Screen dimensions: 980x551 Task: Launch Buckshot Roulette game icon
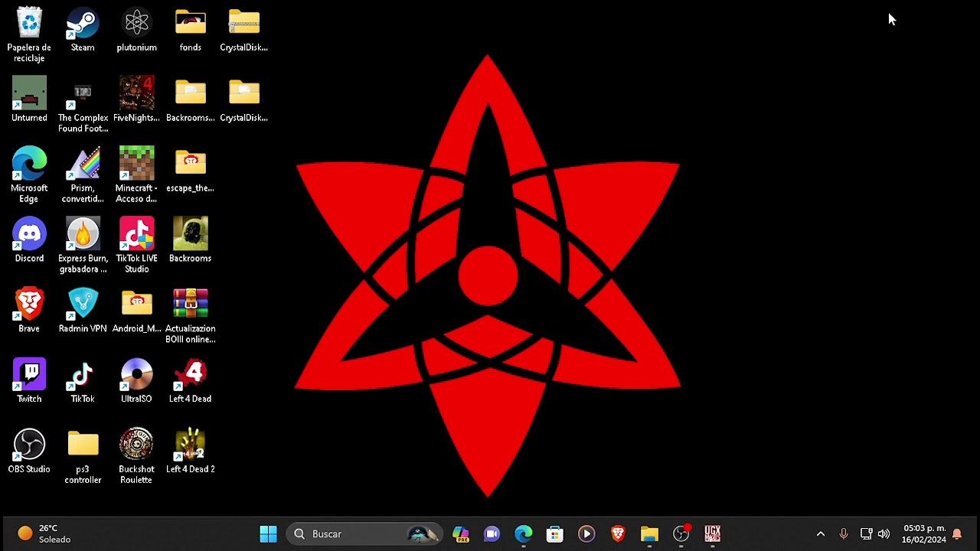click(136, 445)
